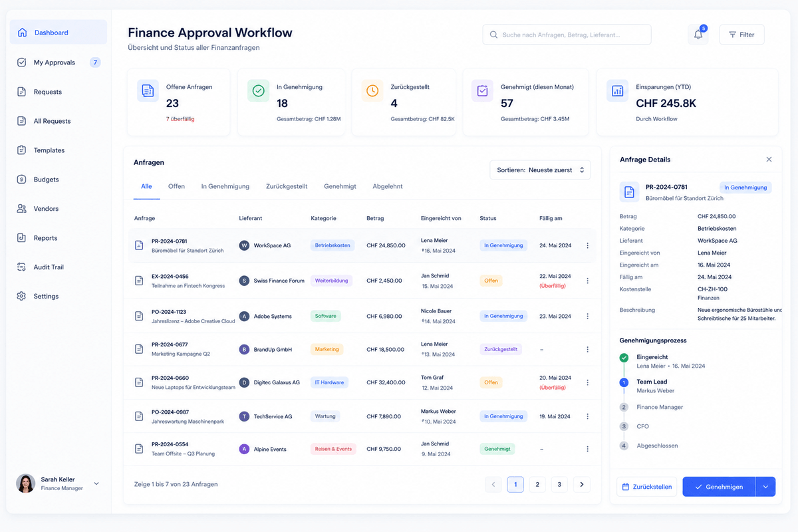Image resolution: width=798 pixels, height=532 pixels.
Task: Open row menu for PR-2024-0781
Action: [587, 245]
